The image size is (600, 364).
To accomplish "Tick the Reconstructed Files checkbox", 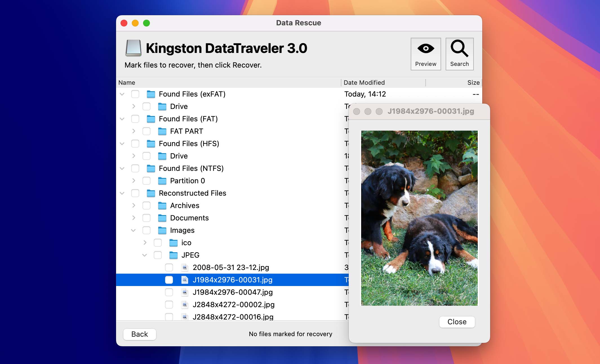I will (135, 193).
